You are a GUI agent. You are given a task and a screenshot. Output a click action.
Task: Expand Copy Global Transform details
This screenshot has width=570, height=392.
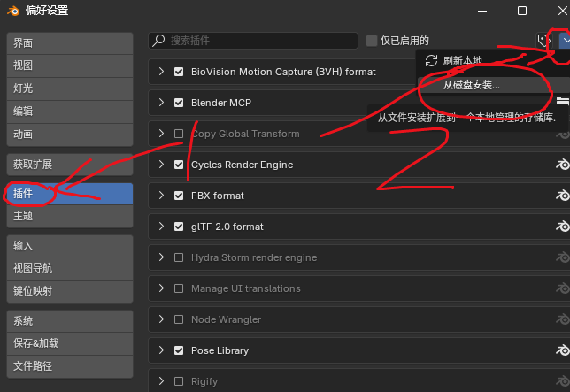[x=161, y=134]
